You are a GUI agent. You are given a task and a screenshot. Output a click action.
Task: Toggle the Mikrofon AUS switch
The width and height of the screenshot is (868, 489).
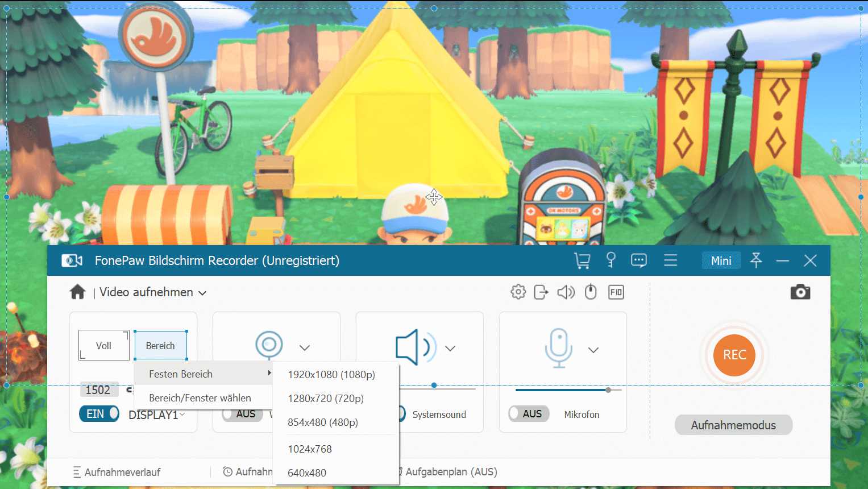click(x=529, y=413)
